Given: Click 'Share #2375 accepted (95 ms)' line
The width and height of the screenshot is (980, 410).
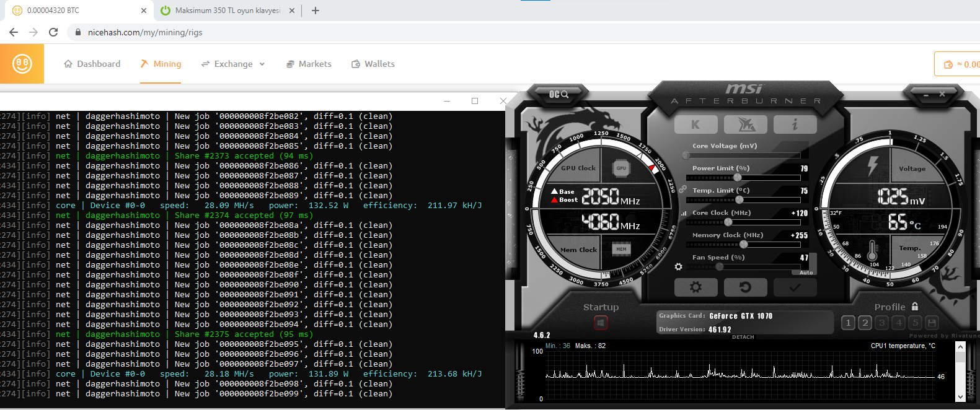Looking at the screenshot, I should 244,334.
